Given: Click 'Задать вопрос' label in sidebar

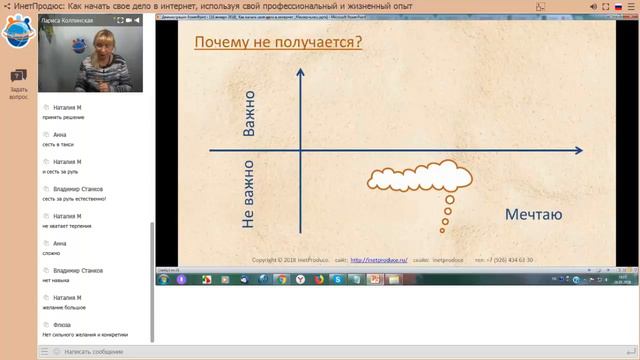Looking at the screenshot, I should point(19,93).
